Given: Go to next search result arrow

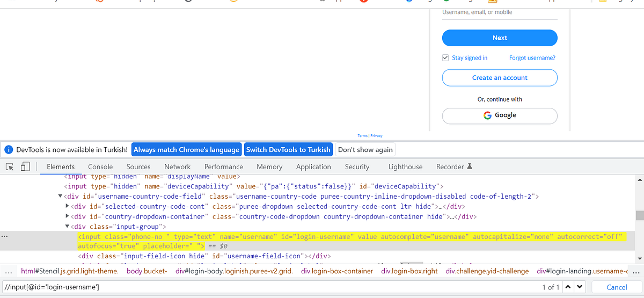Looking at the screenshot, I should click(579, 287).
